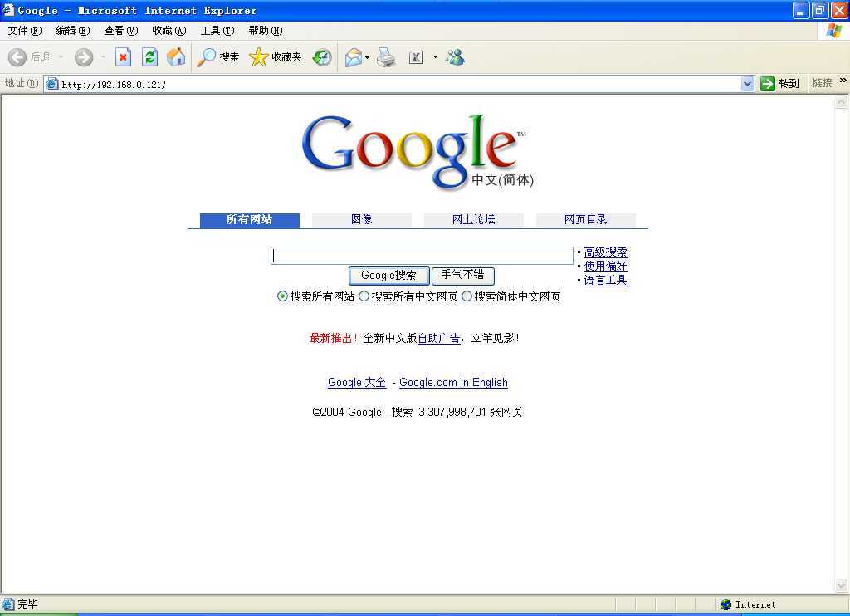The height and width of the screenshot is (616, 850).
Task: Expand the Links bar chevron »
Action: point(843,81)
